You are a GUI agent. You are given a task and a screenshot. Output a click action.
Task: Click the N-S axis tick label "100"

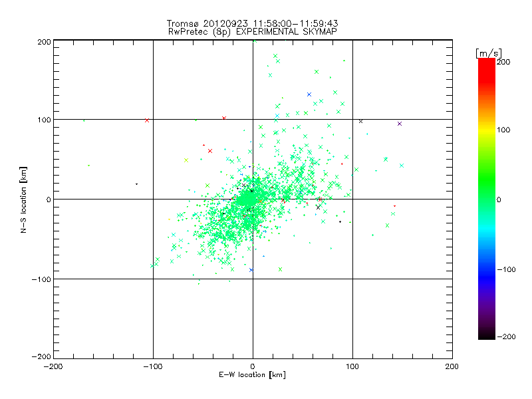pyautogui.click(x=44, y=120)
